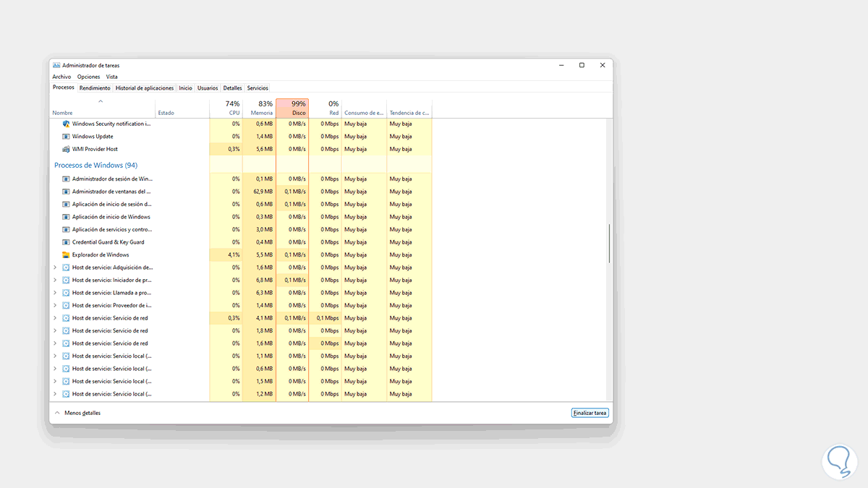The width and height of the screenshot is (868, 488).
Task: Select the Procesos tab
Action: 63,87
